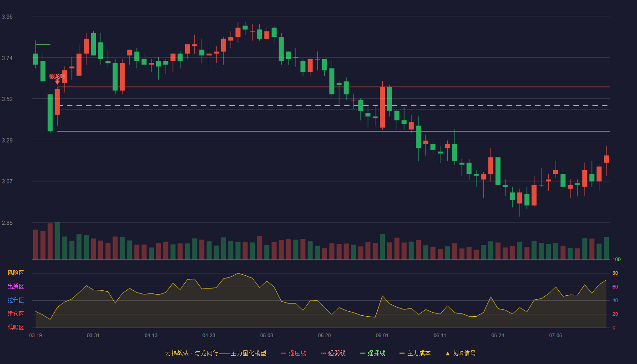Click the tall first green volume bar
The image size is (637, 364).
tap(57, 241)
